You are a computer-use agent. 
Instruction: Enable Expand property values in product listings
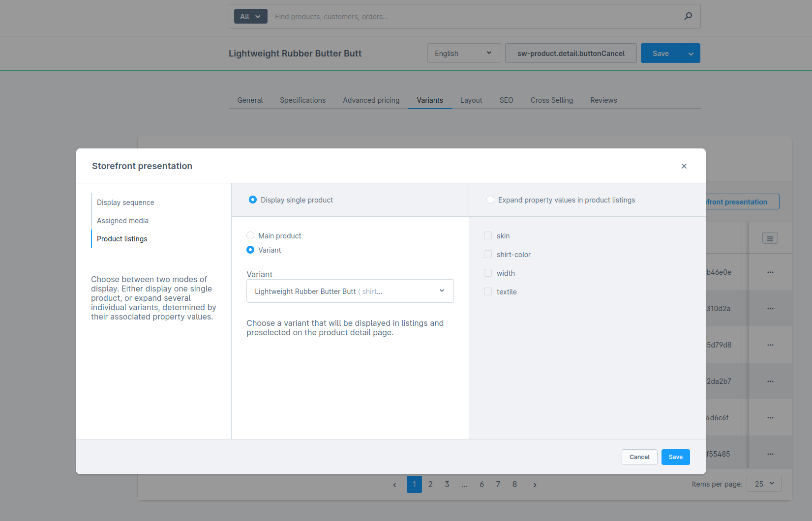coord(490,200)
